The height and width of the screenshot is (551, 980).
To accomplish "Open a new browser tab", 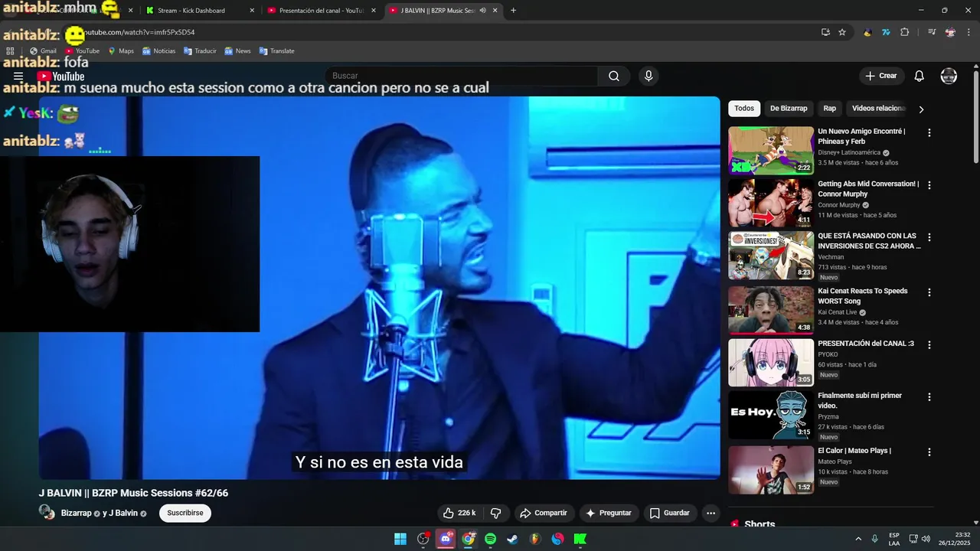I will (x=513, y=11).
